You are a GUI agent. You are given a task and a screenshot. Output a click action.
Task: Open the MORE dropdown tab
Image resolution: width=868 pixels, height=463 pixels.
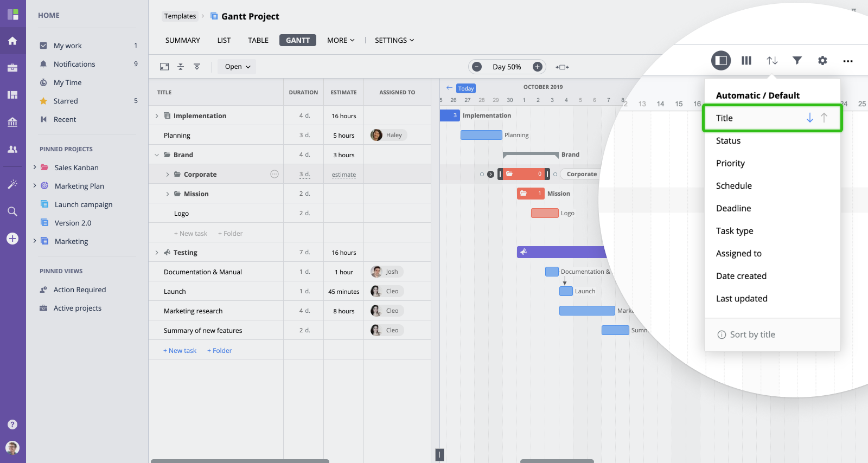tap(341, 40)
